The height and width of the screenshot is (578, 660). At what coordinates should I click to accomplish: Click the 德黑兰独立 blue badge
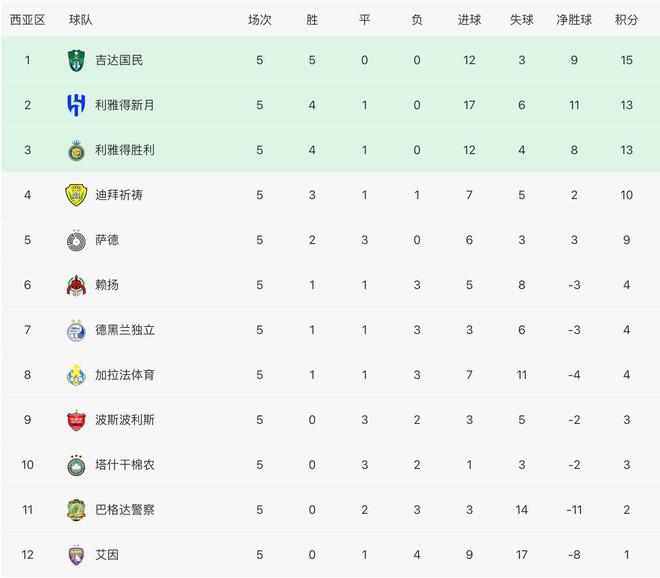coord(76,330)
